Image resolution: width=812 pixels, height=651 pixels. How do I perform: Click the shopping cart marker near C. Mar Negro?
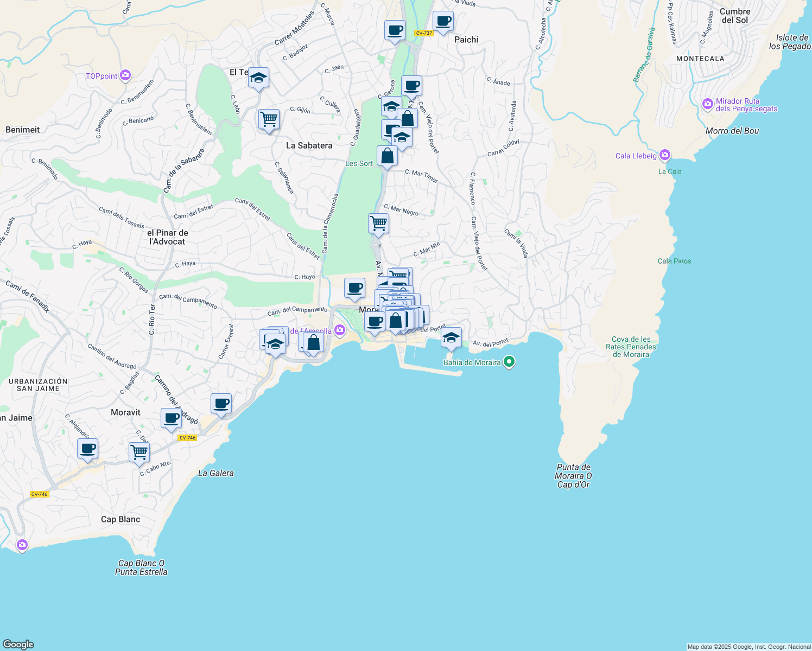378,224
